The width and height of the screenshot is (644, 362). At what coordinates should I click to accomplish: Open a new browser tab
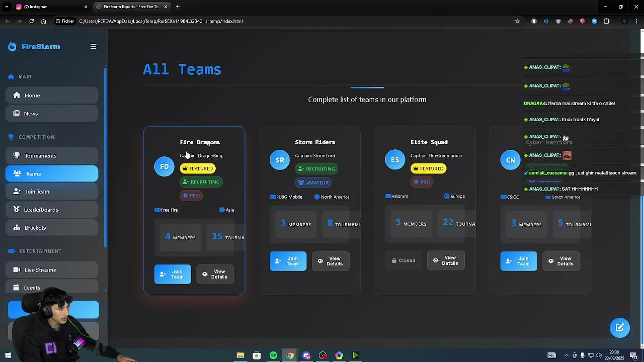tap(178, 7)
